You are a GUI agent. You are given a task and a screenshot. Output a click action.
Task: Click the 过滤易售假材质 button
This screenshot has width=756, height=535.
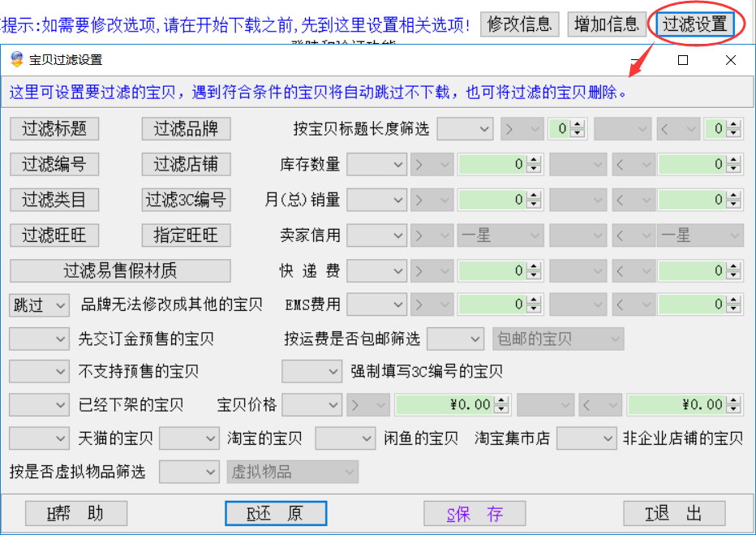[x=120, y=270]
